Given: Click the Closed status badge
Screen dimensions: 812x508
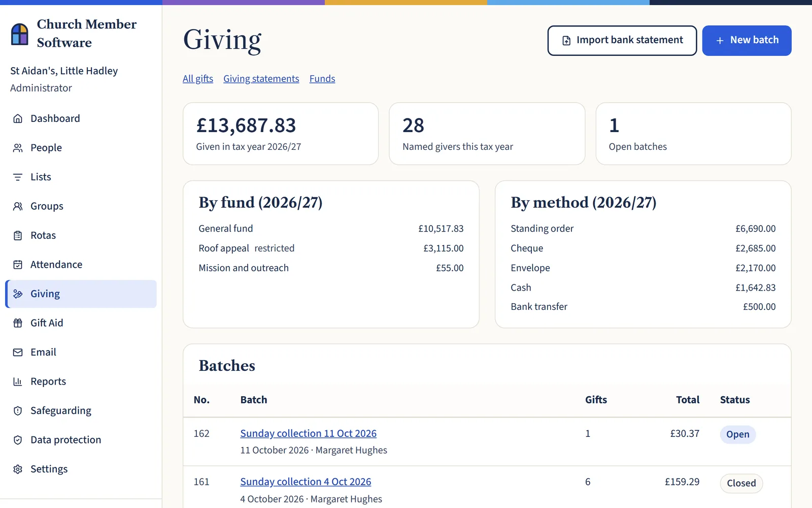Looking at the screenshot, I should pos(741,483).
